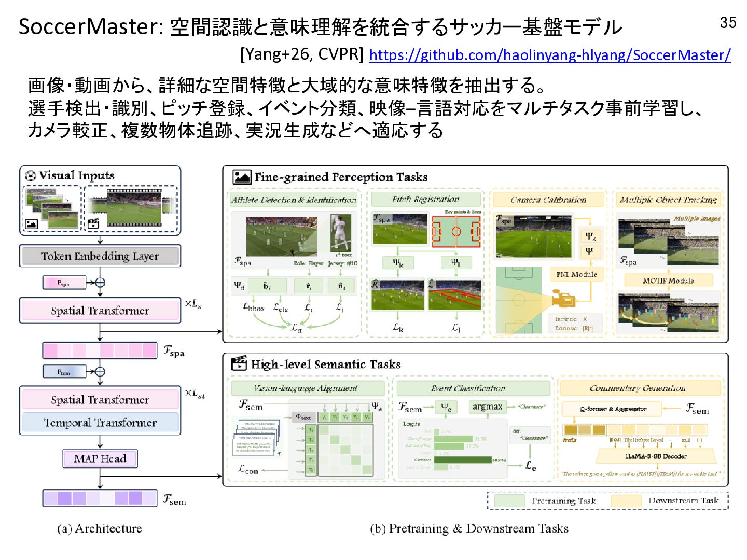The width and height of the screenshot is (747, 560).
Task: Select the Token Embedding Layer block
Action: (100, 256)
